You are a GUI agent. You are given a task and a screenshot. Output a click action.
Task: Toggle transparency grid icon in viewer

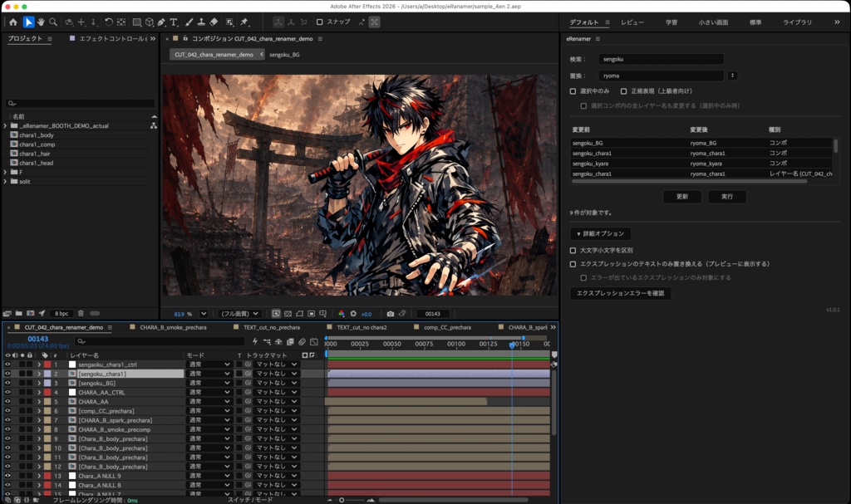(288, 314)
